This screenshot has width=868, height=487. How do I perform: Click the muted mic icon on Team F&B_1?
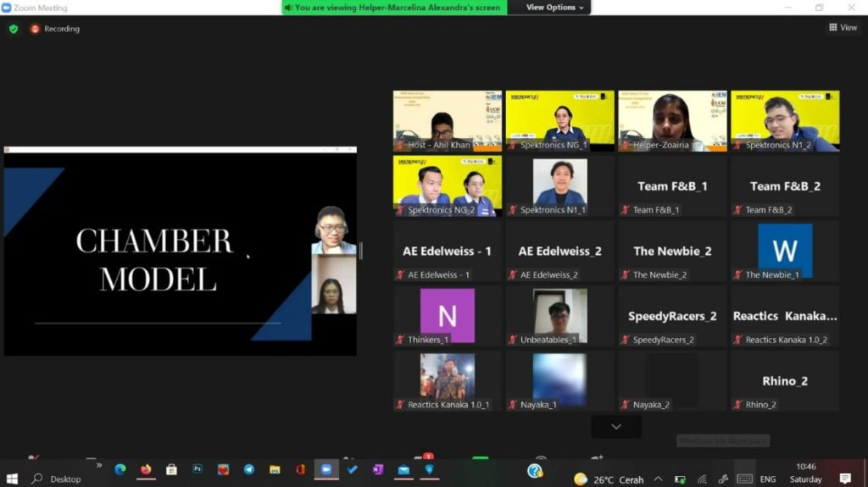[626, 210]
